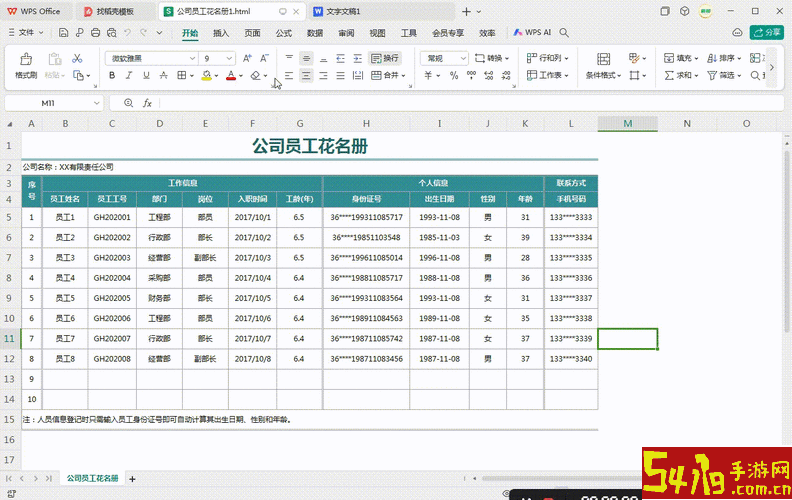Click the zoom magnifier icon in the formula bar
The height and width of the screenshot is (500, 792).
coord(128,103)
